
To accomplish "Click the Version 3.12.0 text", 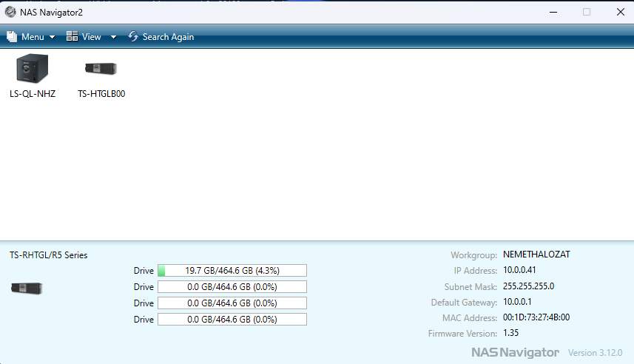I will [596, 353].
